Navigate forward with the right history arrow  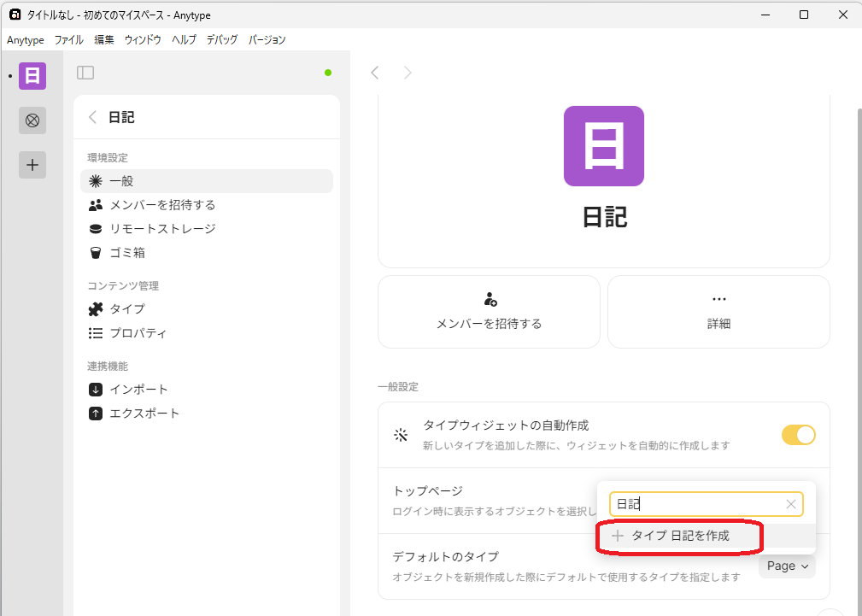[408, 73]
